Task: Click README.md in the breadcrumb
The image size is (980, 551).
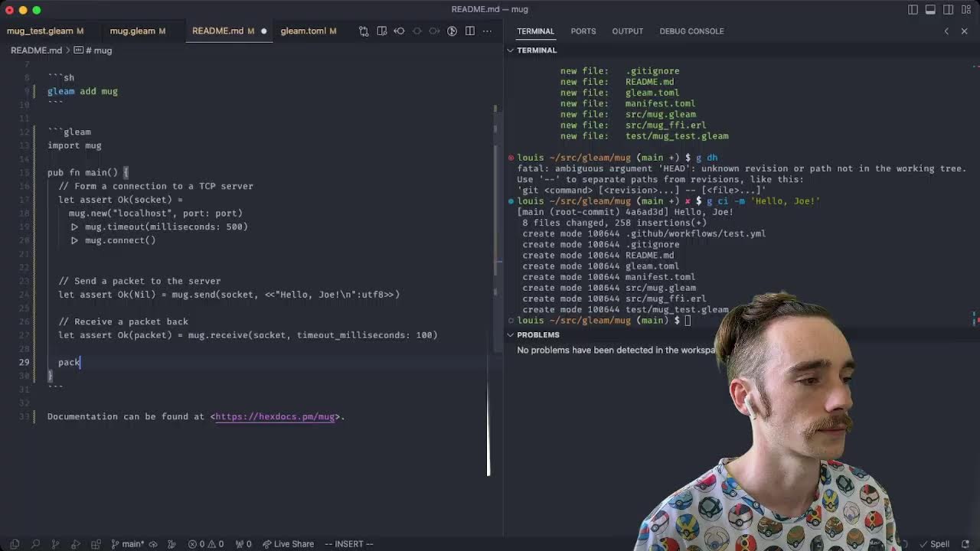Action: [x=36, y=51]
